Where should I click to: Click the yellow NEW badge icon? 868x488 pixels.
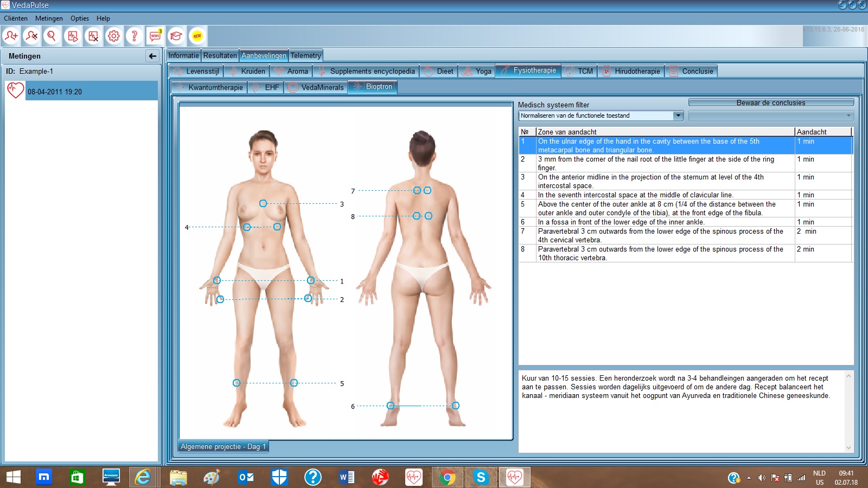[197, 36]
